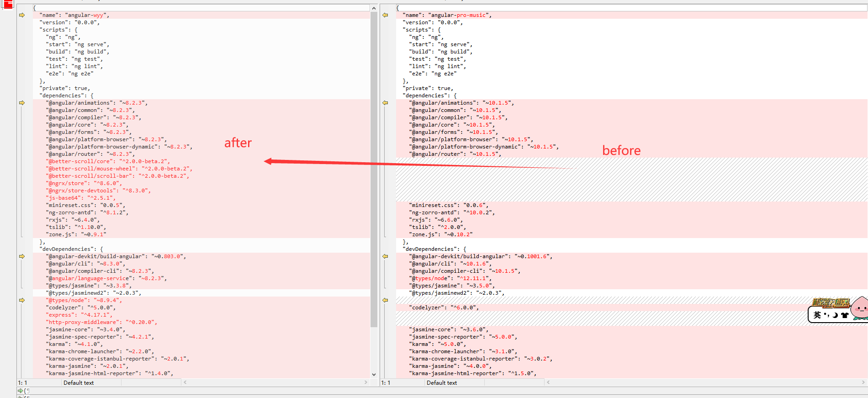Screen dimensions: 868x398
Task: Click "karma-jasmine-html-reporter": "^1.4.0" in left pane
Action: [109, 373]
